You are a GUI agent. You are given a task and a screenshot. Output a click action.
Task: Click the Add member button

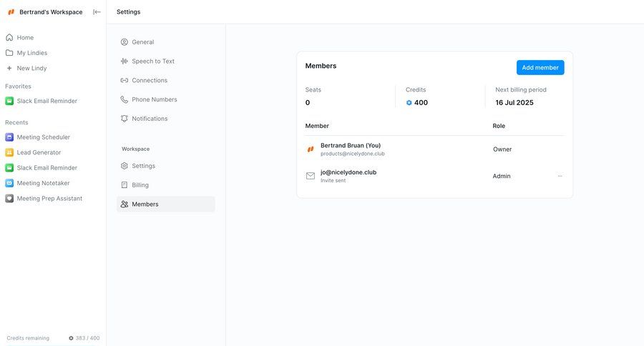pos(540,67)
